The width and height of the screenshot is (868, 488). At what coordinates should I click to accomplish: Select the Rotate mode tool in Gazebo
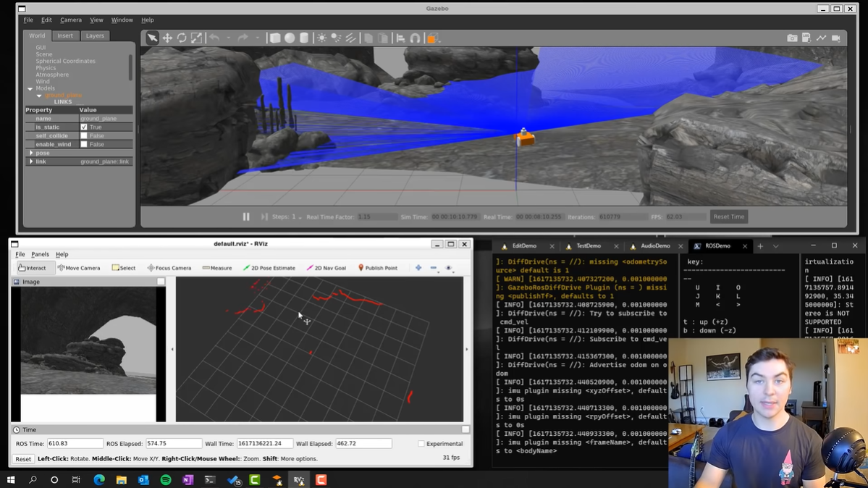[x=182, y=38]
